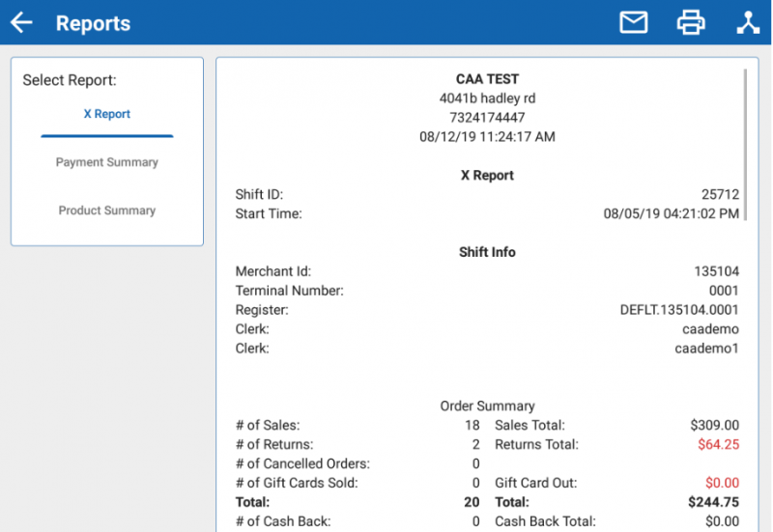Click the bold Total amount $244.75
The height and width of the screenshot is (532, 773).
(x=713, y=502)
